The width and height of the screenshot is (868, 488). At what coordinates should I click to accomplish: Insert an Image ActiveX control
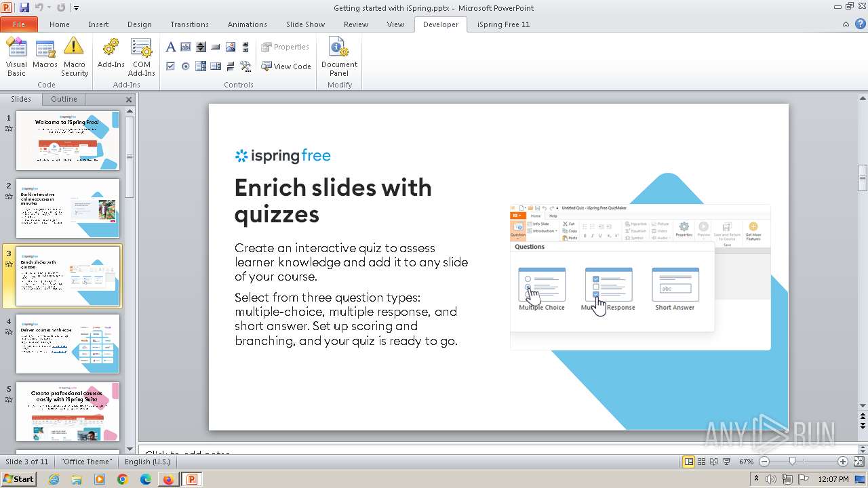click(x=231, y=47)
